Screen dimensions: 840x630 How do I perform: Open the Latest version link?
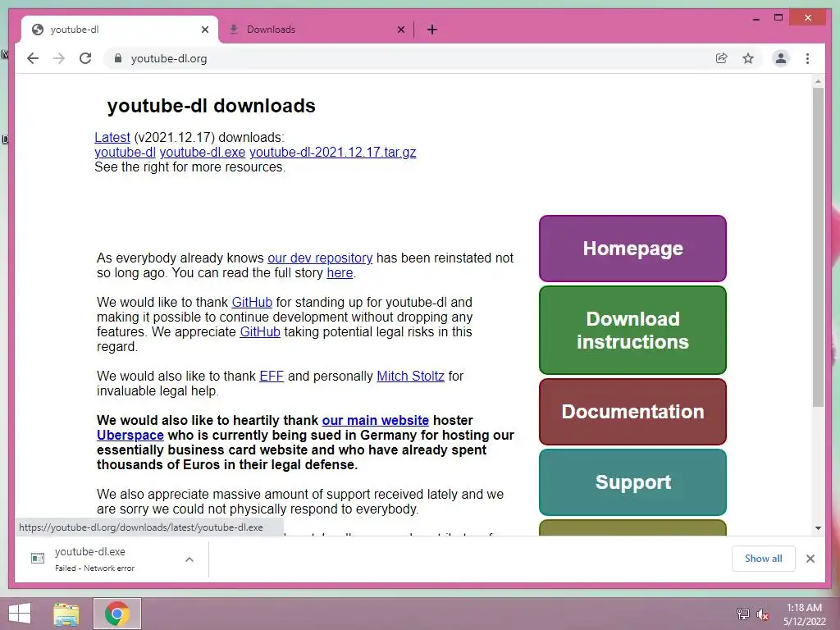112,137
